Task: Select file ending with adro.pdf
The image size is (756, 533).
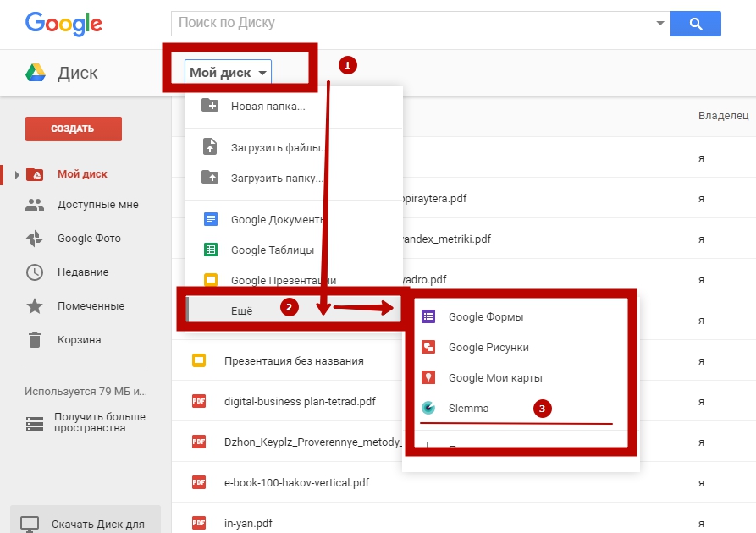Action: [x=425, y=279]
